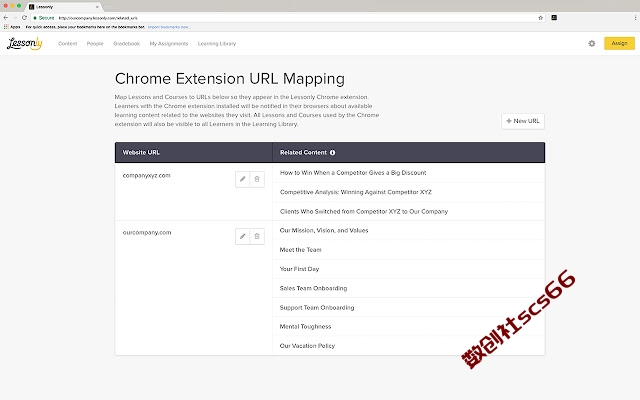The width and height of the screenshot is (640, 400).
Task: Reload the page
Action: click(24, 18)
